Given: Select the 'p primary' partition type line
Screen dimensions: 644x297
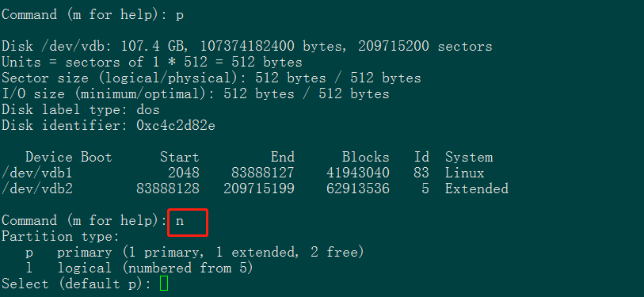Looking at the screenshot, I should 195,252.
